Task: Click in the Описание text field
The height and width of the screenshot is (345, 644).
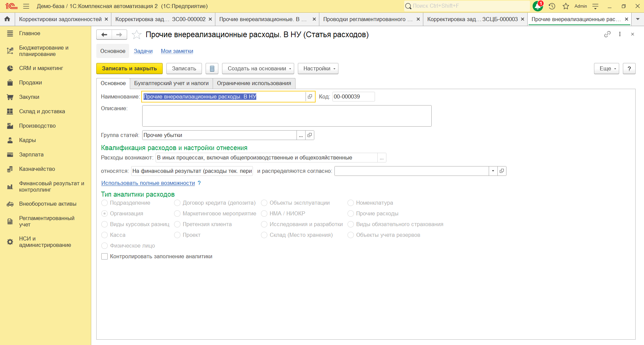Action: (286, 116)
